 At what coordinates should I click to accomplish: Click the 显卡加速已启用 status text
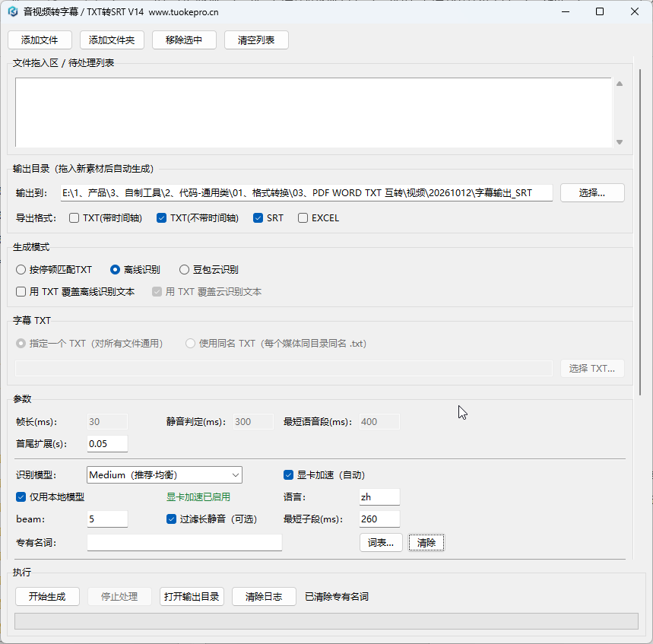(x=198, y=497)
